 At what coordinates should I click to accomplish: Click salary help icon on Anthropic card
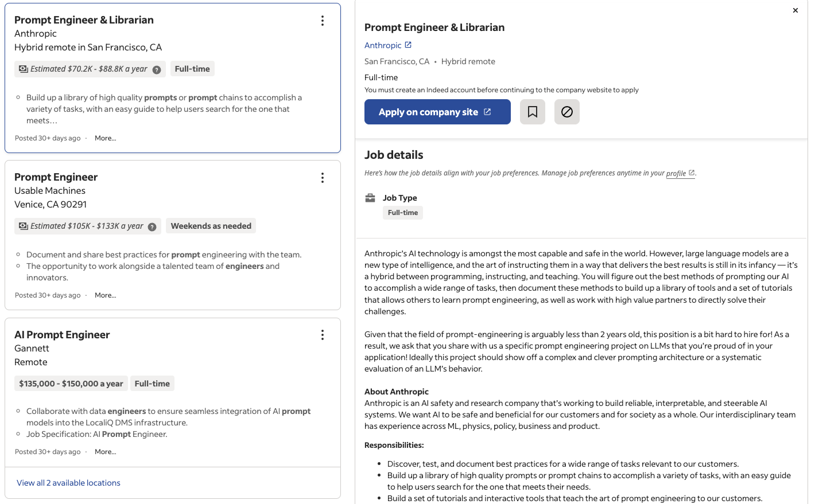pos(157,69)
